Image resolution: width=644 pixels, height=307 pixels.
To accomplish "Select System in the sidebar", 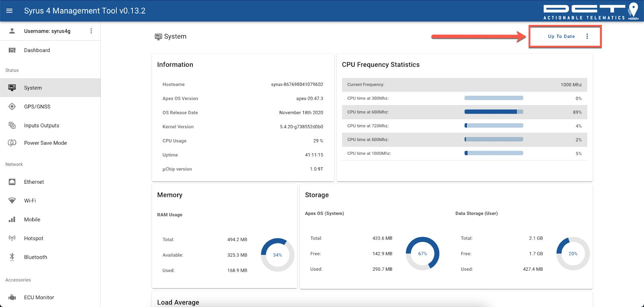I will point(33,88).
